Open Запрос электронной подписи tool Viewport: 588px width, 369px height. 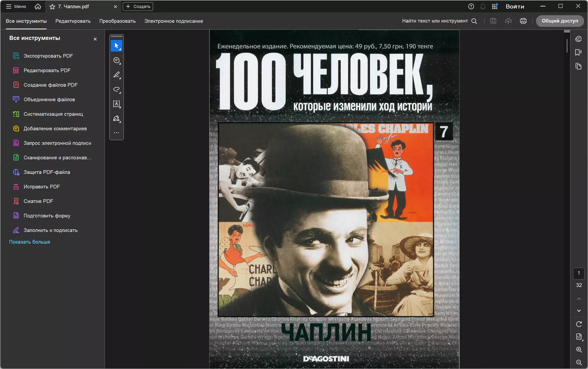pyautogui.click(x=52, y=143)
